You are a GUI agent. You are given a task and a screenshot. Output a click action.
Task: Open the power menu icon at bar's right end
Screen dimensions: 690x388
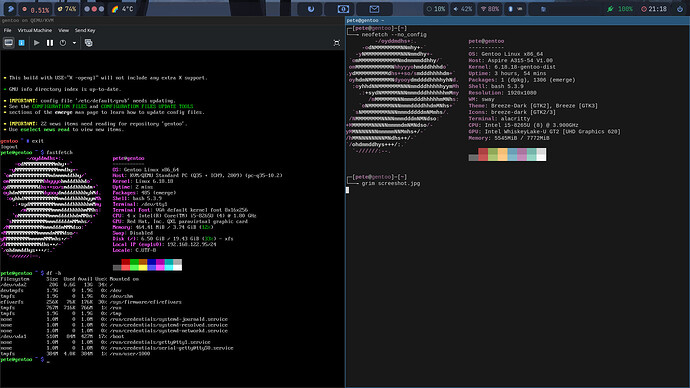click(x=680, y=9)
